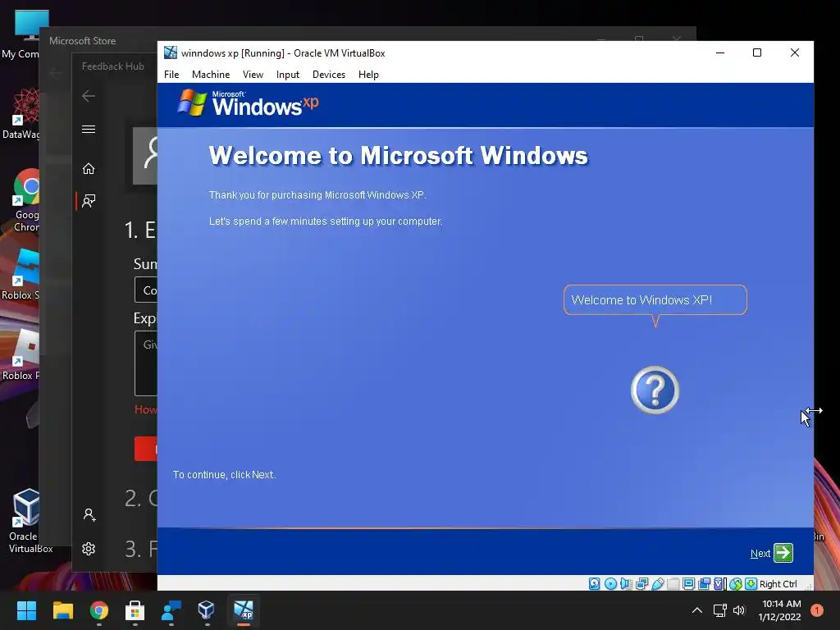The image size is (840, 630).
Task: Open the Help menu
Action: (x=368, y=75)
